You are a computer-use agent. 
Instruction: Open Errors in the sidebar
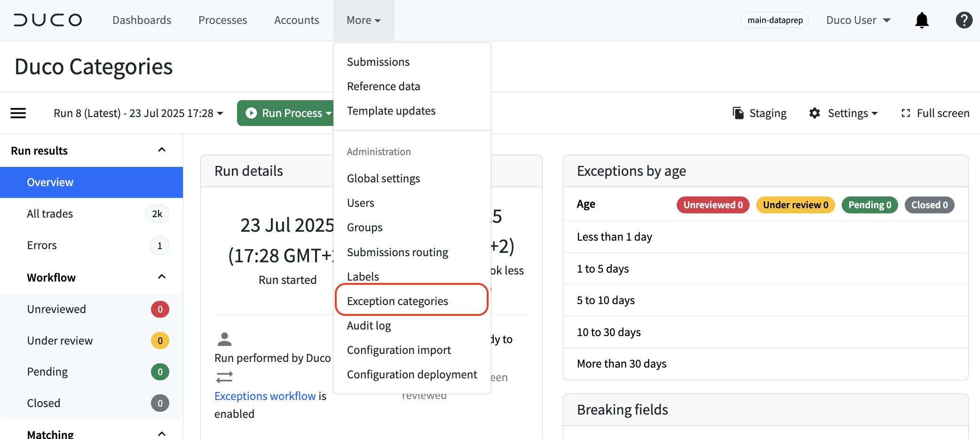tap(91, 245)
